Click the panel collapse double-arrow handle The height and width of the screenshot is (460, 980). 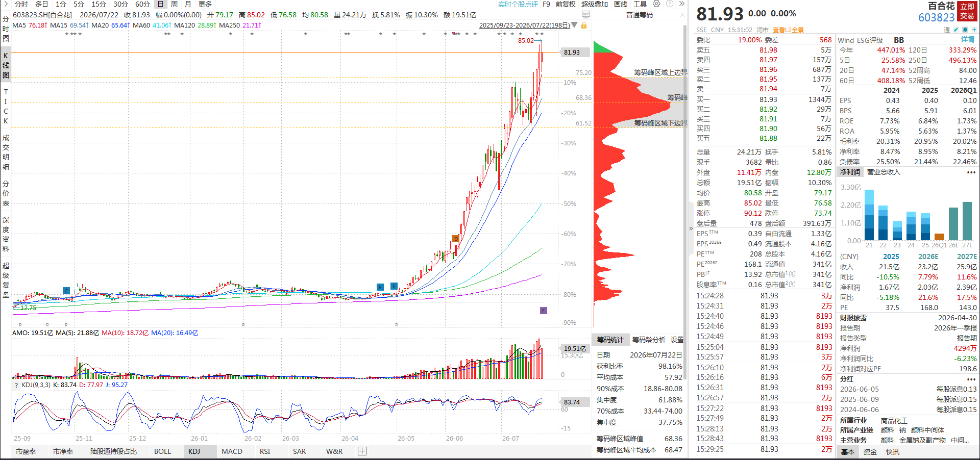coord(691,228)
